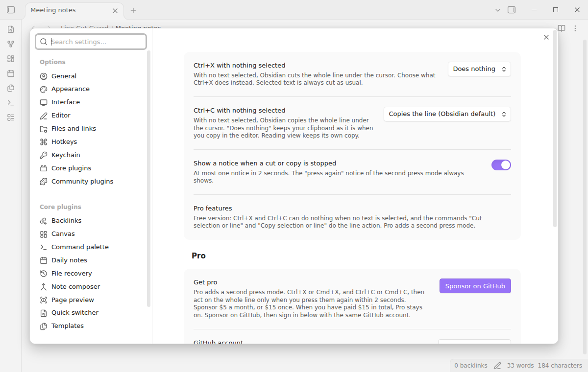
Task: Click the status bar pencil edit icon
Action: click(x=497, y=366)
